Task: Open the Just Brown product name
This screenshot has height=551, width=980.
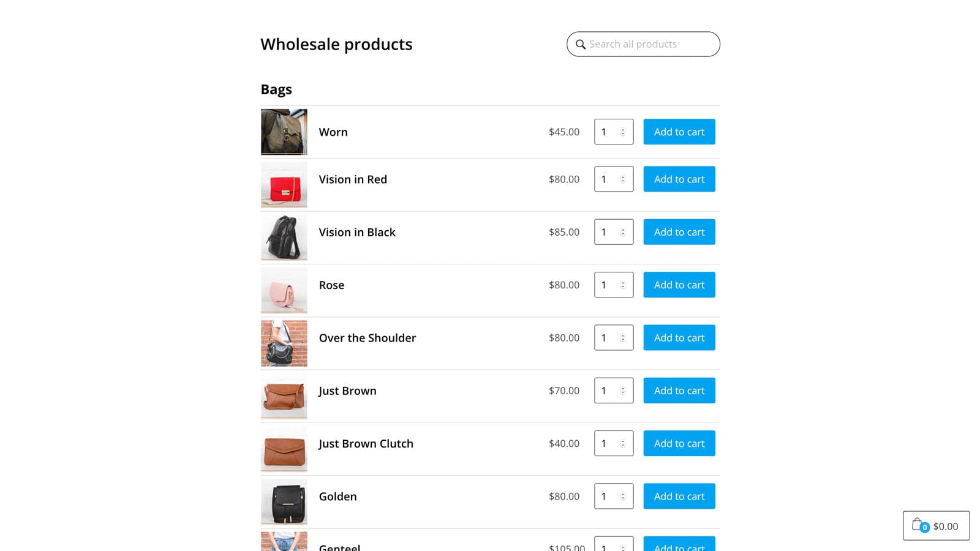Action: point(347,391)
